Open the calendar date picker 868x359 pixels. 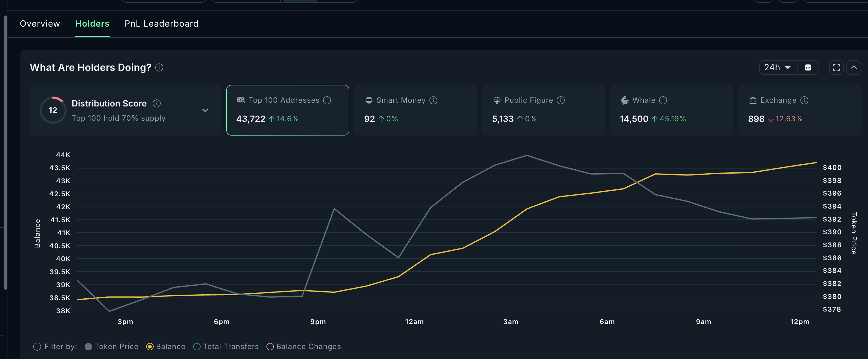[x=808, y=67]
